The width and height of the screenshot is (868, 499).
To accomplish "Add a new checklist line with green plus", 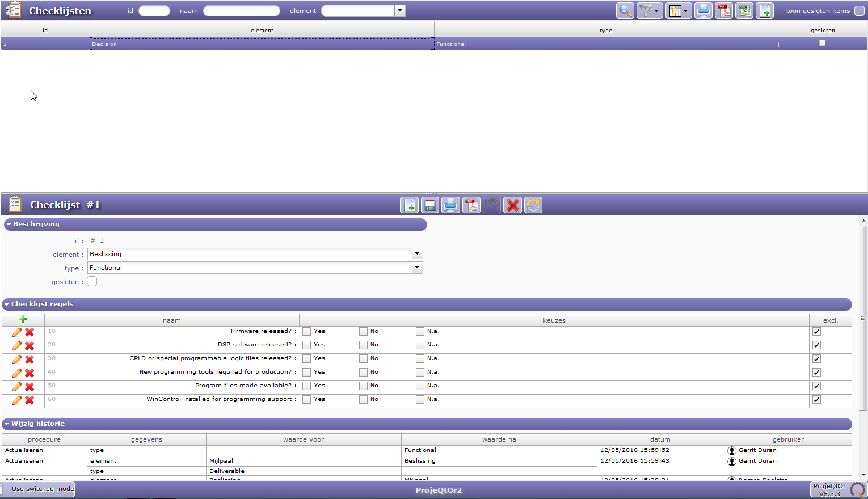I will [x=23, y=319].
